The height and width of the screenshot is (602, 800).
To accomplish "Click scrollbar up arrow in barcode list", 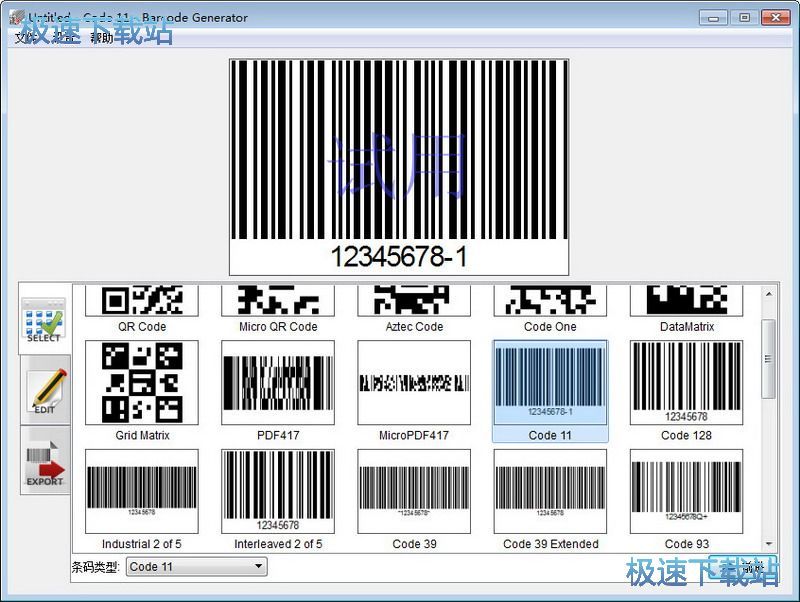I will (x=768, y=293).
